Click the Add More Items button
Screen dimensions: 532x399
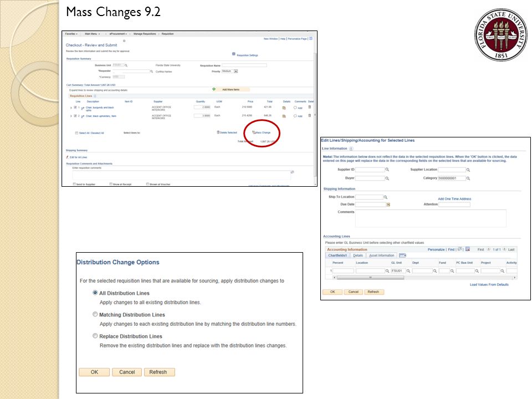(x=231, y=90)
